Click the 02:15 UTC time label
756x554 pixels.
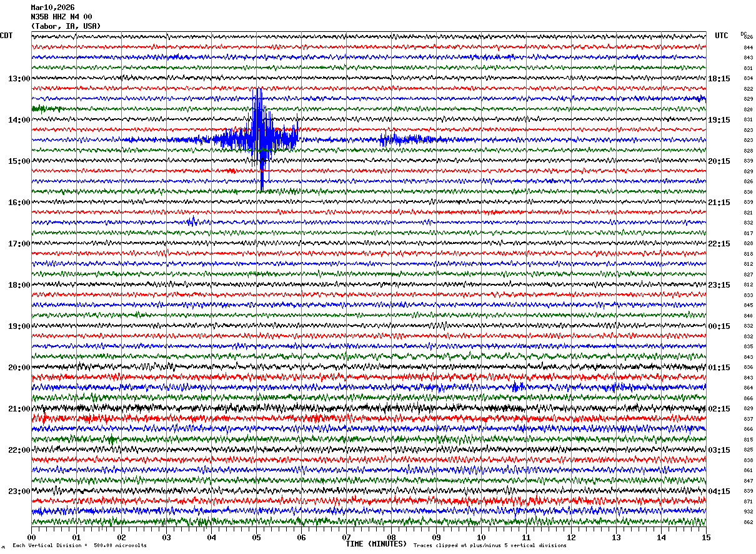point(719,409)
